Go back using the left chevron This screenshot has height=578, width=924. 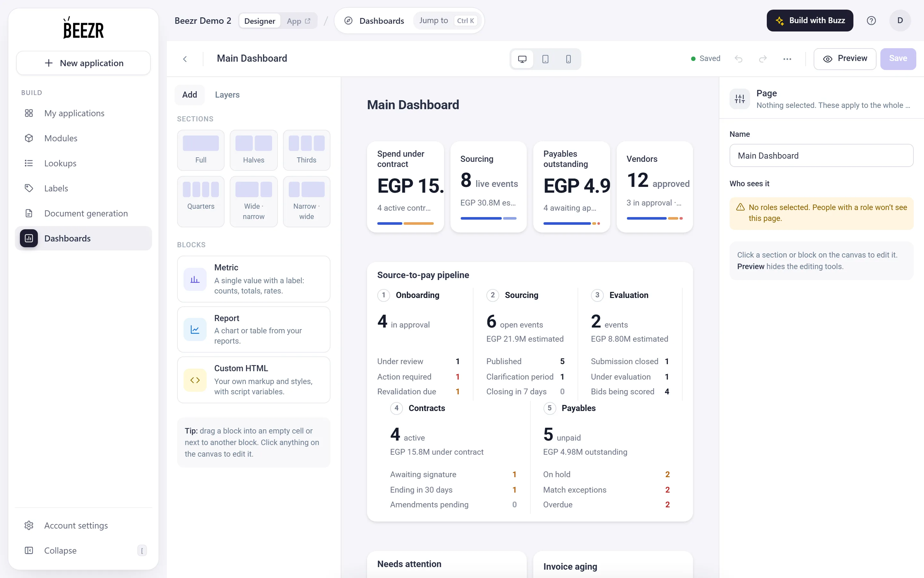[x=185, y=59]
